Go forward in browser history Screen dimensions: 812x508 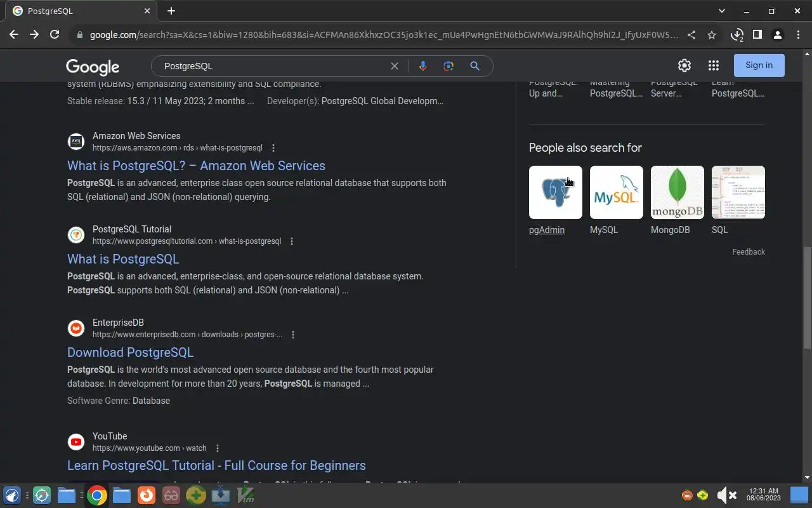(34, 35)
